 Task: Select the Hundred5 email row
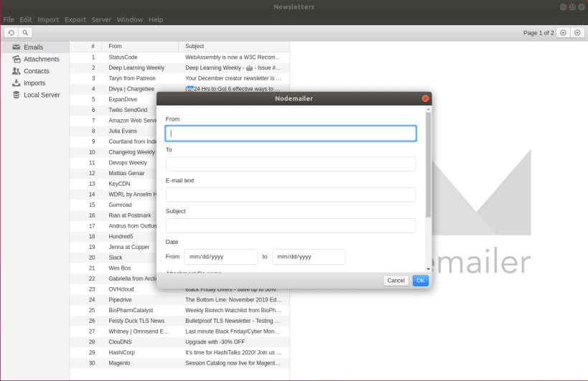(113, 236)
